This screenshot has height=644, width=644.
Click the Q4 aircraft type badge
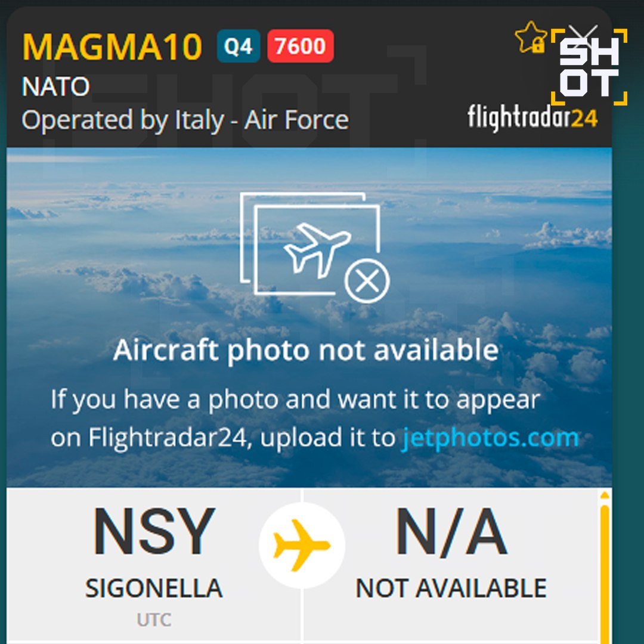click(x=238, y=46)
